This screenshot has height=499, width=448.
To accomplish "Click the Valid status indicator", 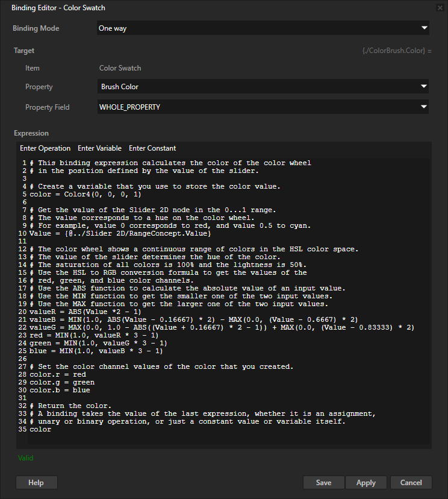I will click(x=25, y=458).
